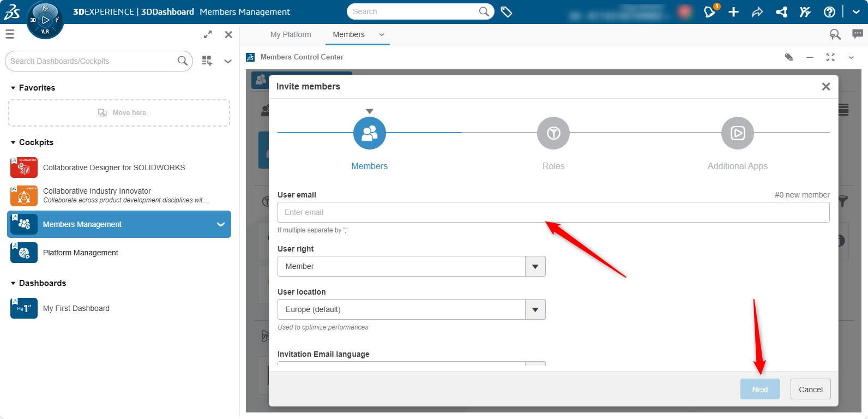
Task: Open the Collaborative network icon in top bar
Action: [781, 11]
